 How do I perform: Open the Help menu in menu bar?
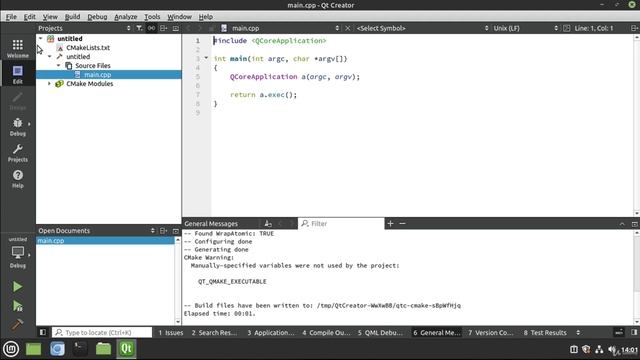coord(206,17)
